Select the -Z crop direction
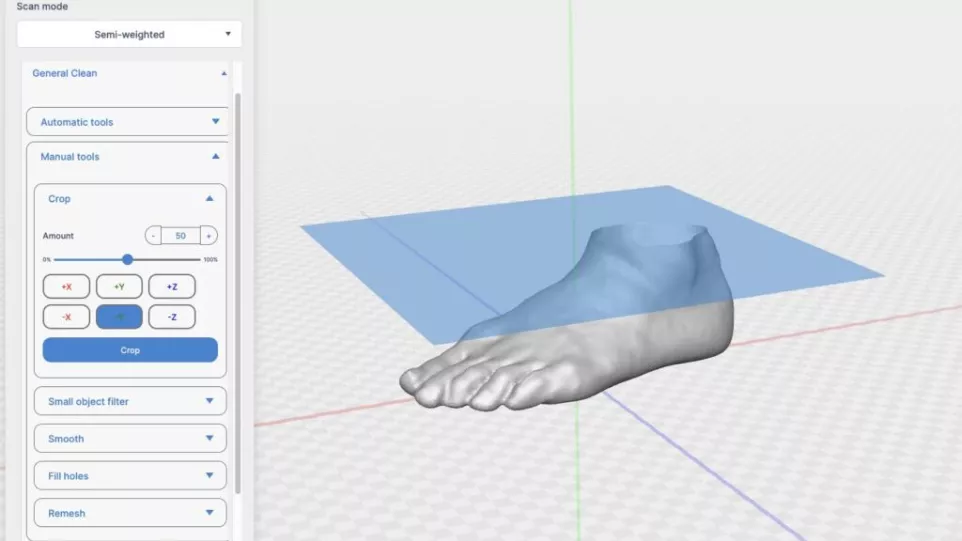The image size is (962, 541). pyautogui.click(x=172, y=317)
